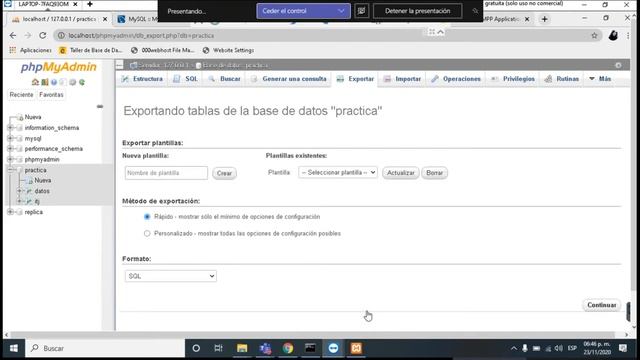The width and height of the screenshot is (640, 360).
Task: Click Actualizar template button
Action: point(400,173)
